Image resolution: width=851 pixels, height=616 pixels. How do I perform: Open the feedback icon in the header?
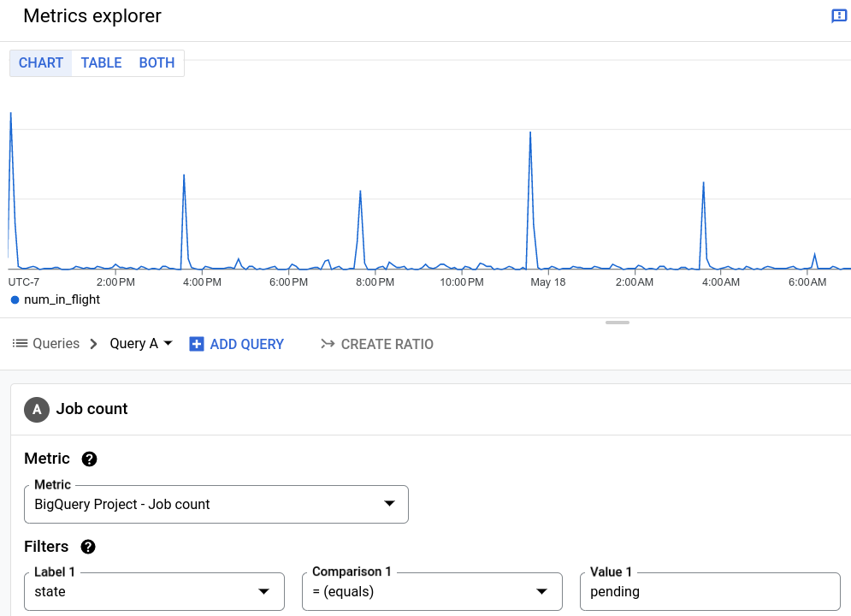click(838, 15)
